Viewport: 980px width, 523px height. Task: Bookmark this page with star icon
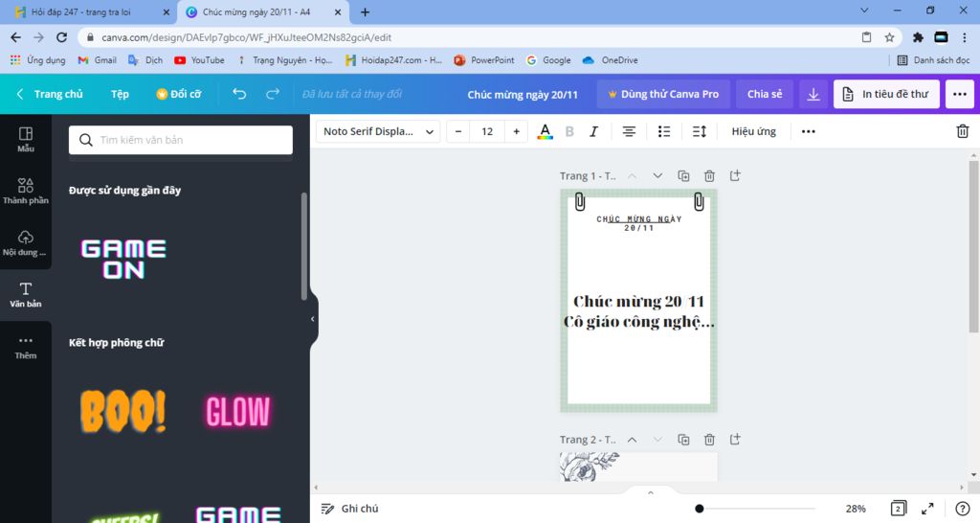(889, 37)
